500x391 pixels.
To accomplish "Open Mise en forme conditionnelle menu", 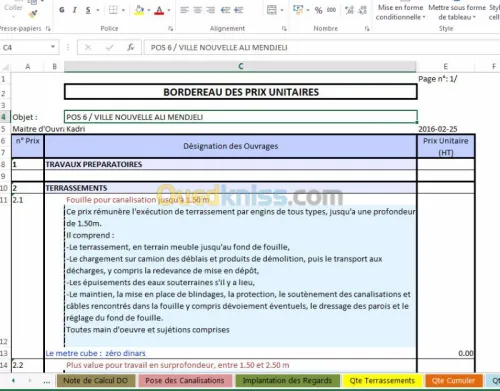I will pos(401,12).
